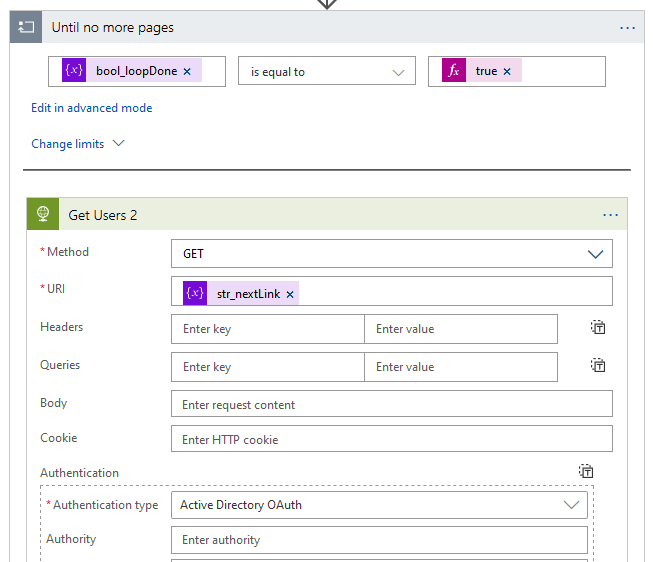Click Edit in advanced mode link
The width and height of the screenshot is (653, 562).
pyautogui.click(x=92, y=108)
